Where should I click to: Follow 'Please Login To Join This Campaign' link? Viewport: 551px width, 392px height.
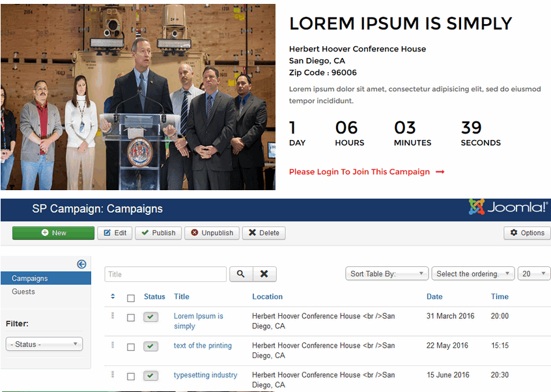click(x=366, y=172)
